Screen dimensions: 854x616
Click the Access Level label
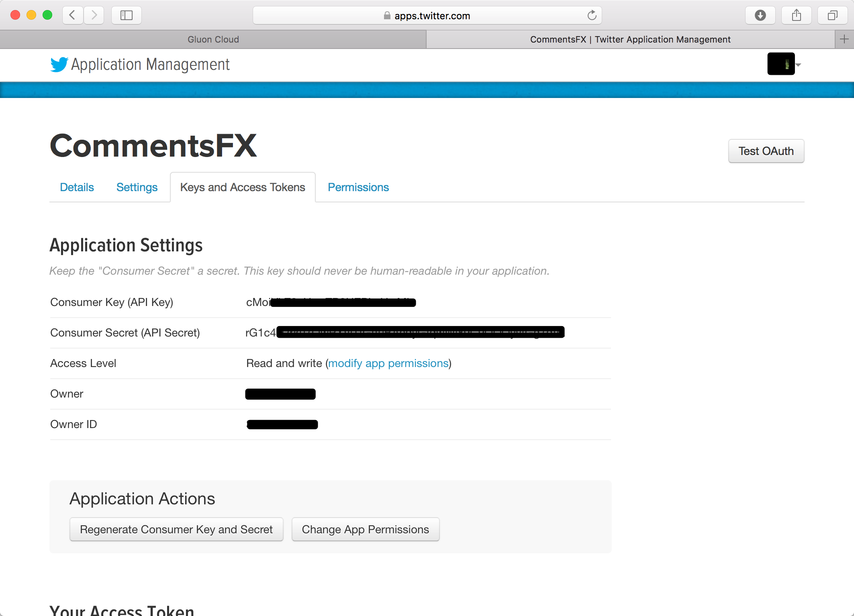pos(83,363)
